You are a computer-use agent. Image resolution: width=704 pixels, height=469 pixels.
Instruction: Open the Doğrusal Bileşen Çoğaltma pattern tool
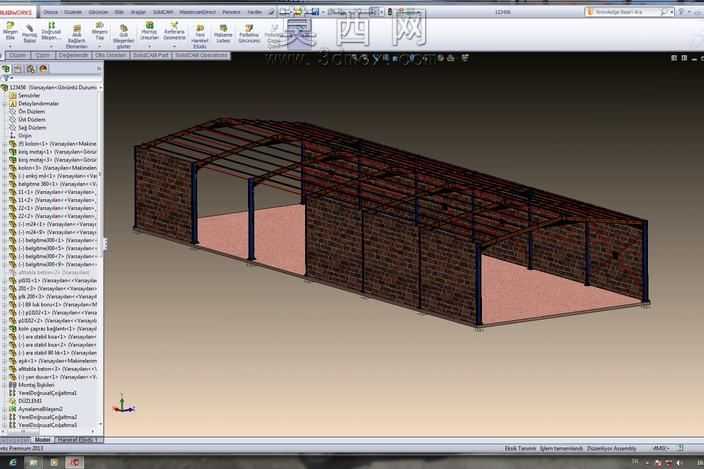coord(51,31)
